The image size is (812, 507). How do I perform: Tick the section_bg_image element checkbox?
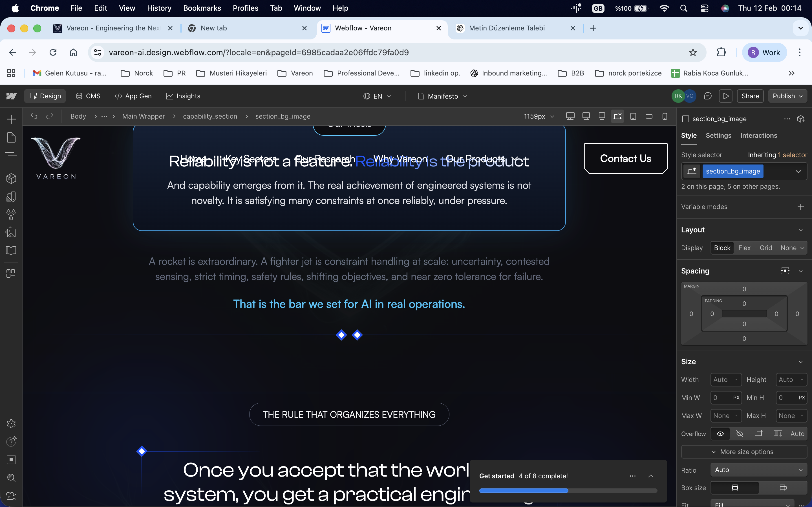685,119
